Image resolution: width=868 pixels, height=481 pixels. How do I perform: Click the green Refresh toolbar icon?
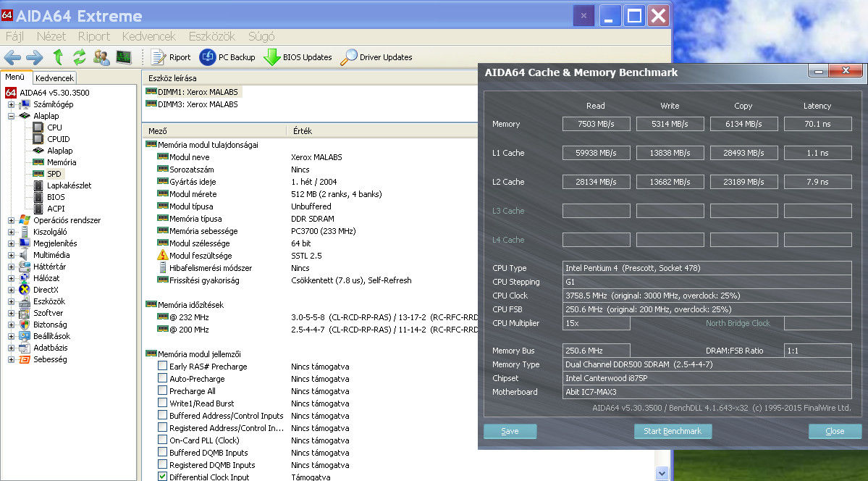point(79,57)
